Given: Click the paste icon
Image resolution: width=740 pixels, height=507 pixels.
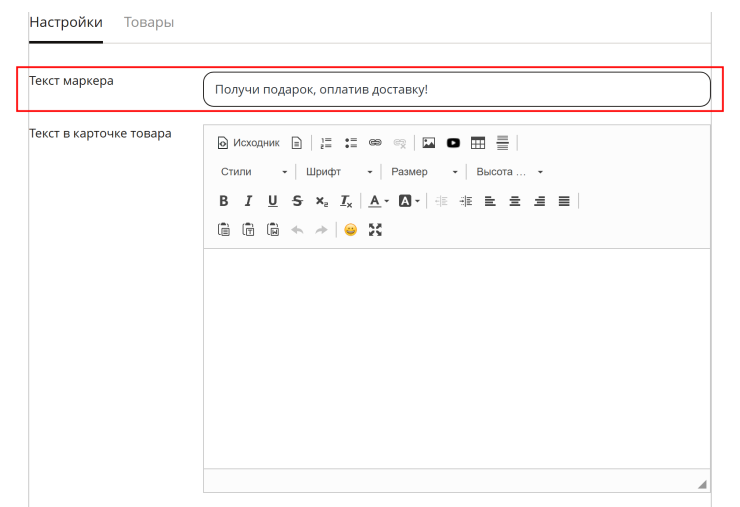Looking at the screenshot, I should pyautogui.click(x=224, y=230).
